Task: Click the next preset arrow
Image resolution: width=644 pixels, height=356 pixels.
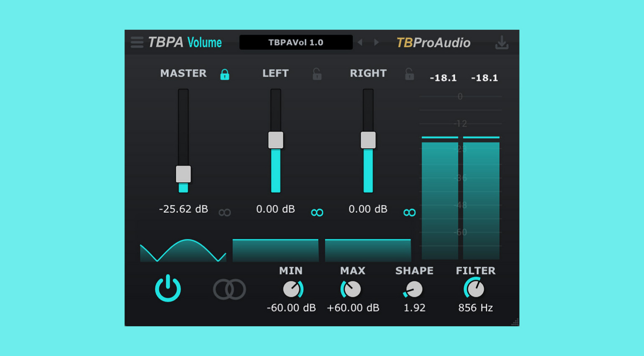Action: point(376,42)
